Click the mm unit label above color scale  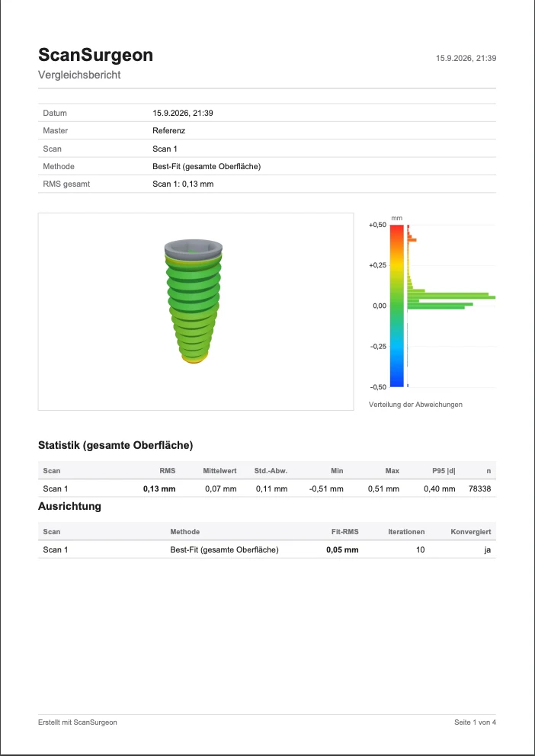tap(396, 219)
